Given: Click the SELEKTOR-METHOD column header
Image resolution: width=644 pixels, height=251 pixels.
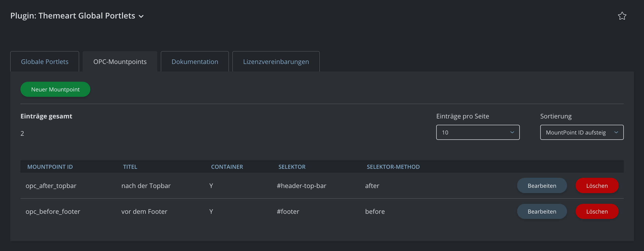Looking at the screenshot, I should 393,167.
